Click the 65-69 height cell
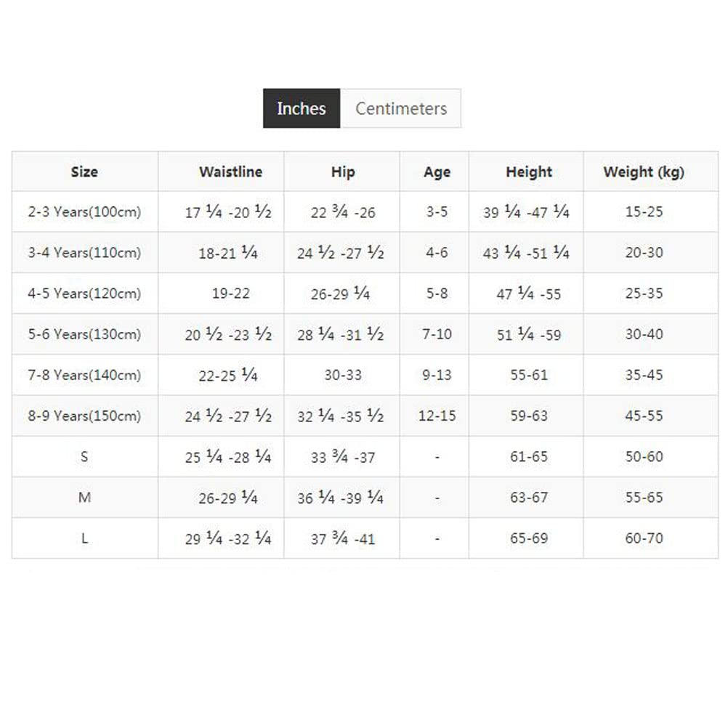This screenshot has width=728, height=728. tap(529, 538)
